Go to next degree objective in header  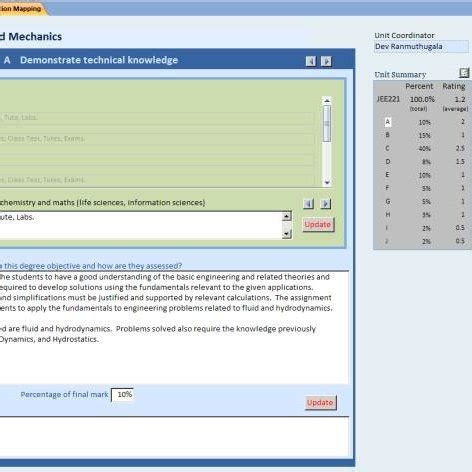326,61
